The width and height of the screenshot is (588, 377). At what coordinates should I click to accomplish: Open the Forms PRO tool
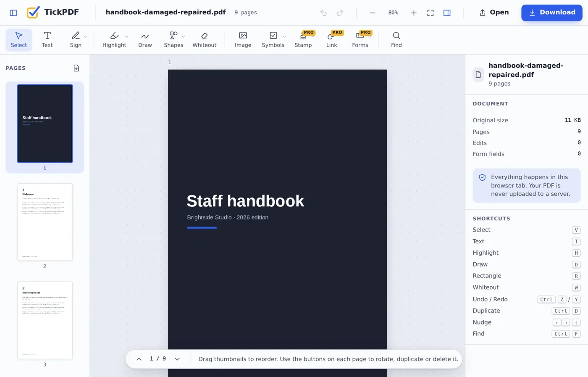(x=360, y=40)
